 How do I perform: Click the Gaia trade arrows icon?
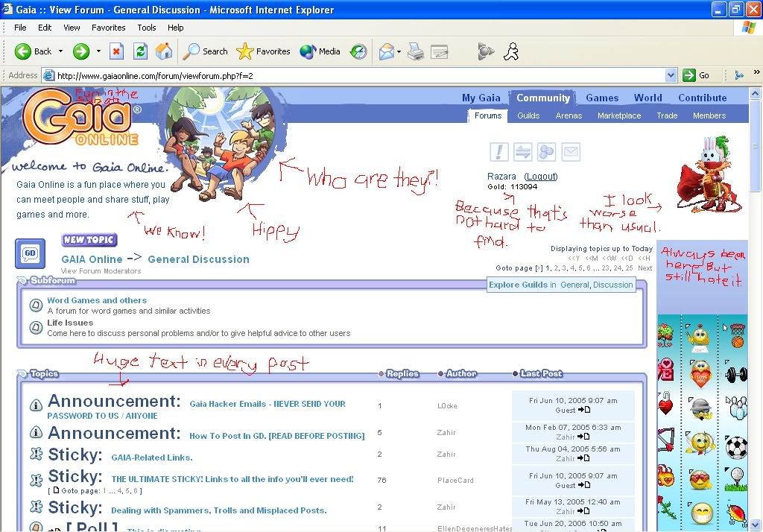(522, 152)
